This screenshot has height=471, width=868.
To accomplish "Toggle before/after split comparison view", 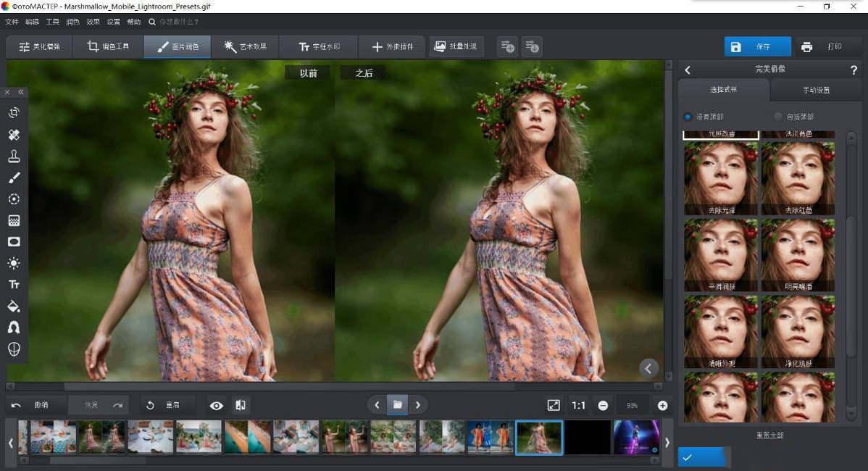I will [x=241, y=406].
